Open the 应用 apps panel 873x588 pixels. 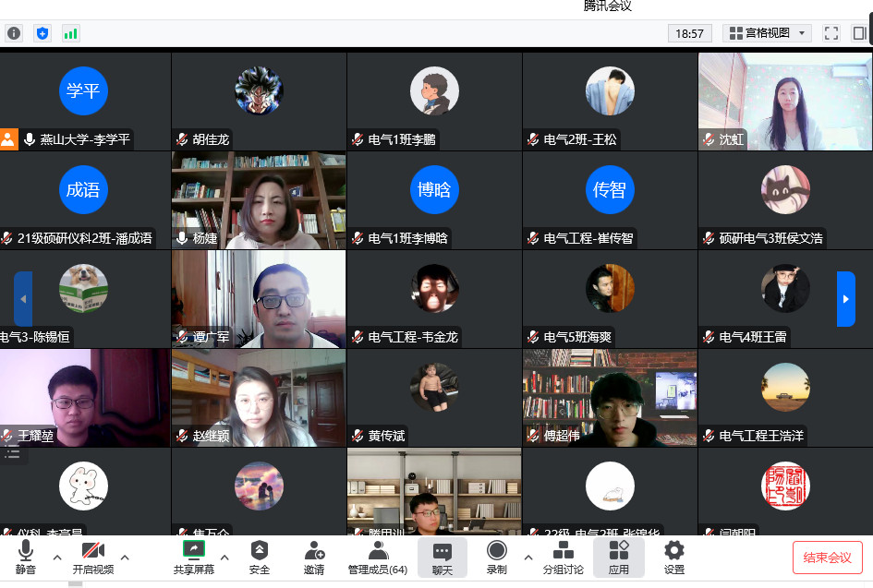coord(619,558)
